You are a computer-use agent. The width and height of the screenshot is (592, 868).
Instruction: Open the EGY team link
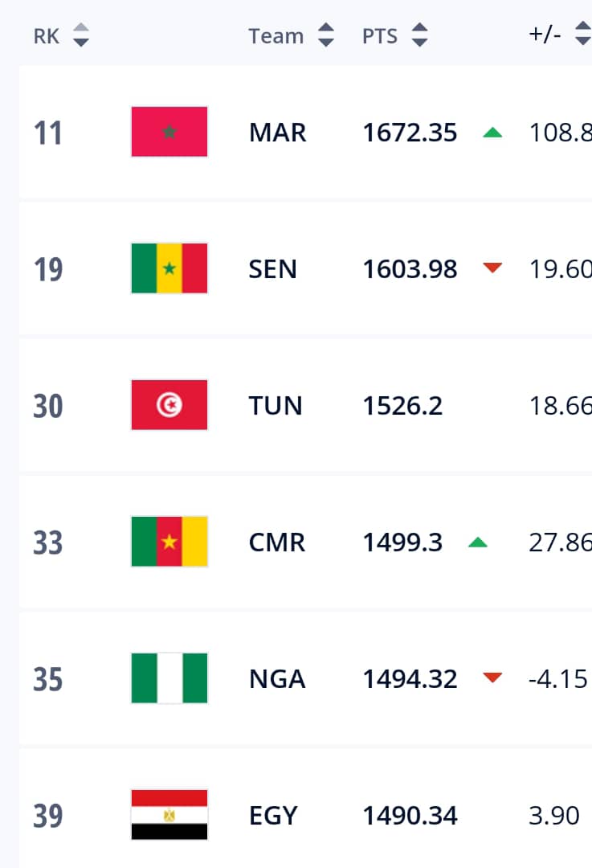pos(273,816)
